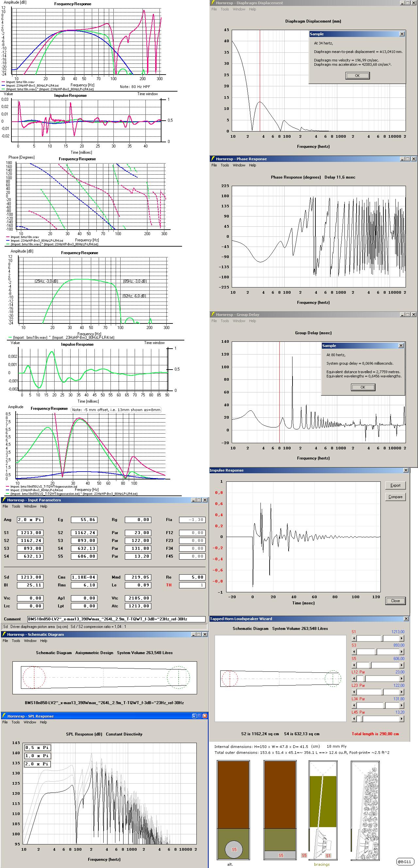Click the Hornresp icon in Diaphragm Displacement title bar
The width and height of the screenshot is (418, 868).
tap(212, 3)
